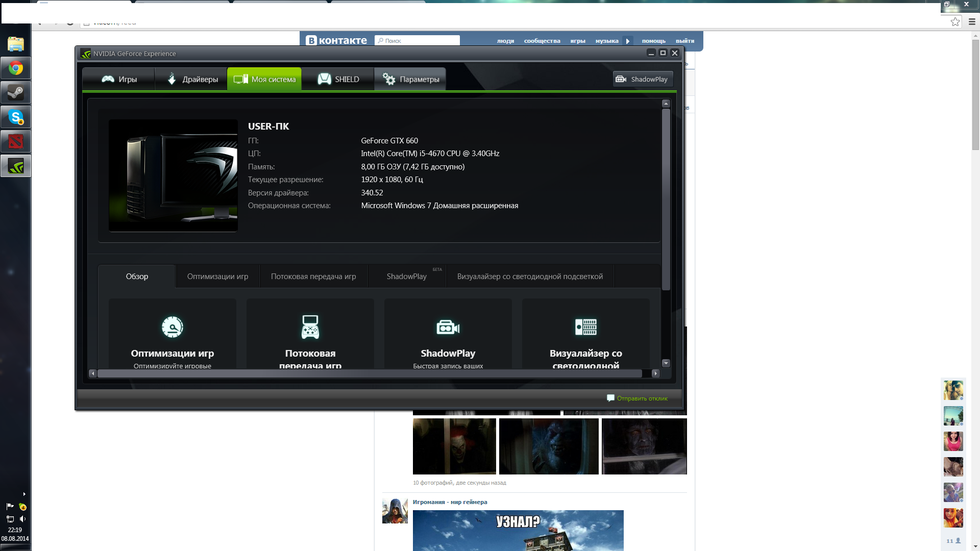Click the pink-dressed friend avatar in chat sidebar

click(953, 441)
